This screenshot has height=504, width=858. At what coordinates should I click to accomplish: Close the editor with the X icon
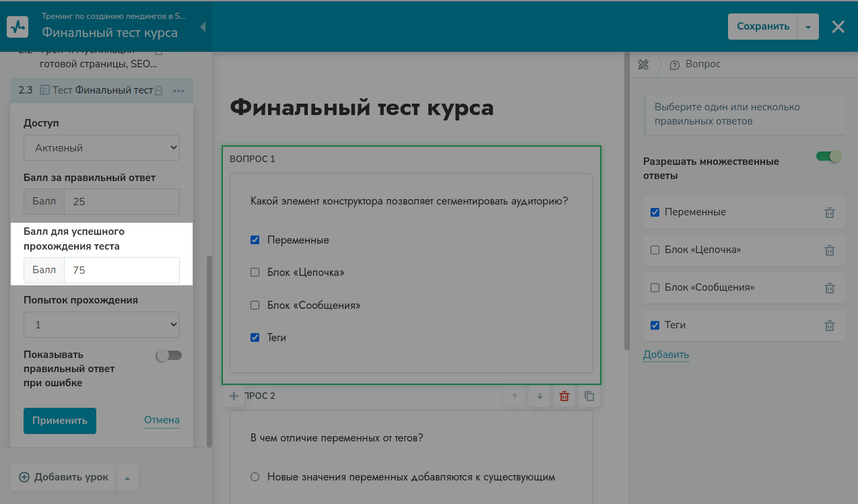[x=838, y=26]
